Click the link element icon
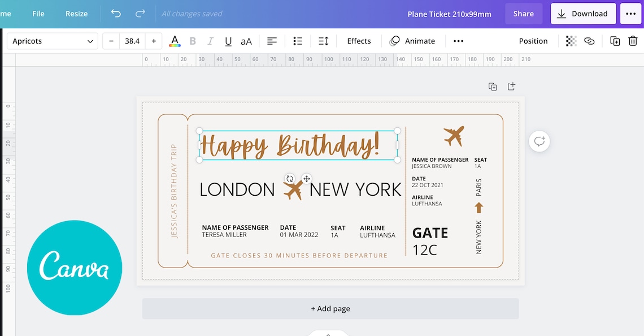This screenshot has width=644, height=336. [589, 41]
